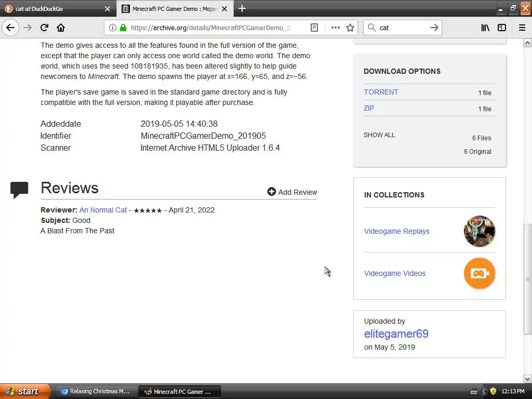Toggle reader view in address bar
532x399 pixels.
pyautogui.click(x=314, y=28)
